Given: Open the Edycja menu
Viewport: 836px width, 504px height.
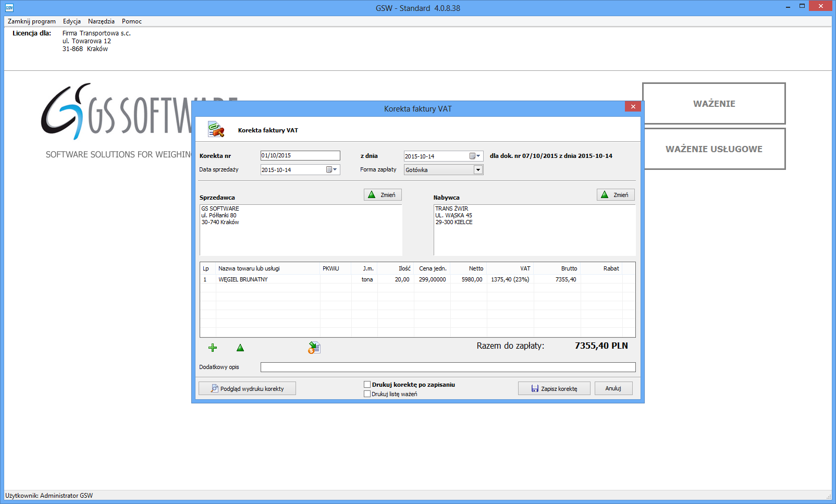Looking at the screenshot, I should [72, 21].
